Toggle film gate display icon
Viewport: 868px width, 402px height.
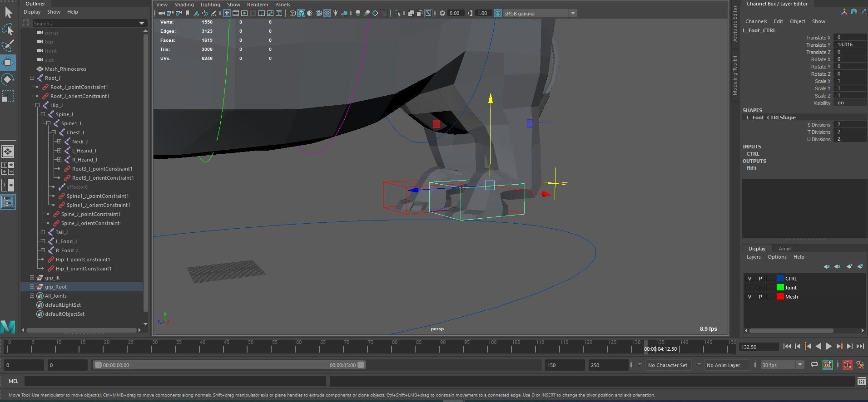236,13
